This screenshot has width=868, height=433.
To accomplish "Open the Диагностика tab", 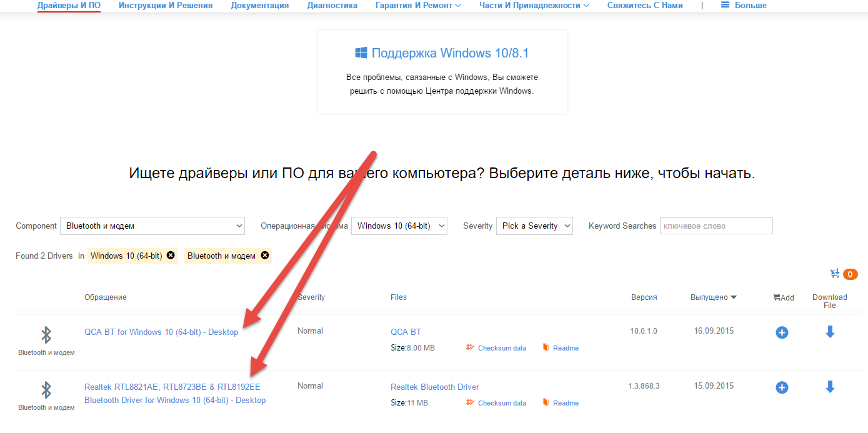I will [x=332, y=5].
